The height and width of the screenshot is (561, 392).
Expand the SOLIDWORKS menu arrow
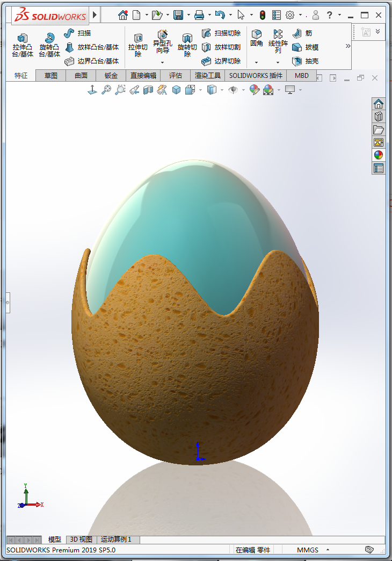click(95, 15)
